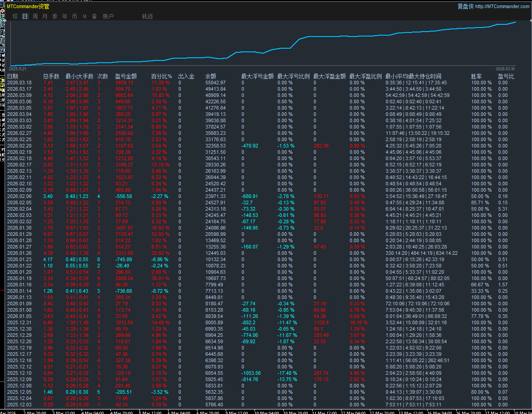Click the M tab icon
This screenshot has width=532, height=414.
84,16
